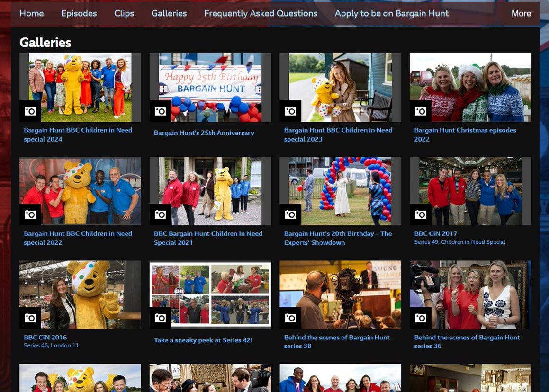Select Galleries in the navigation bar
The width and height of the screenshot is (549, 392).
click(169, 13)
